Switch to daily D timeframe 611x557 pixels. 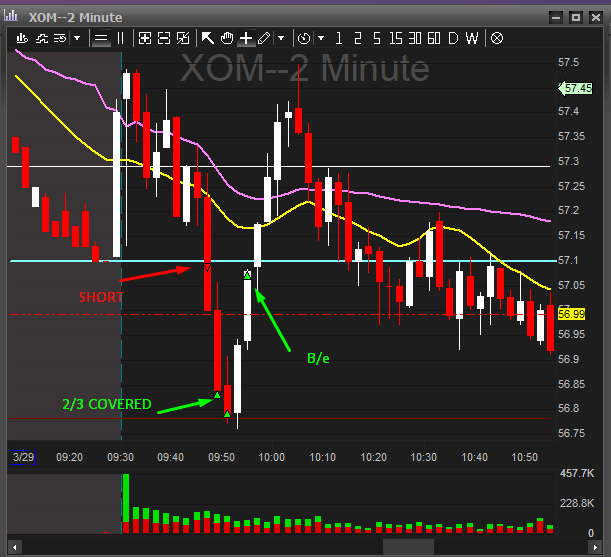click(x=453, y=38)
